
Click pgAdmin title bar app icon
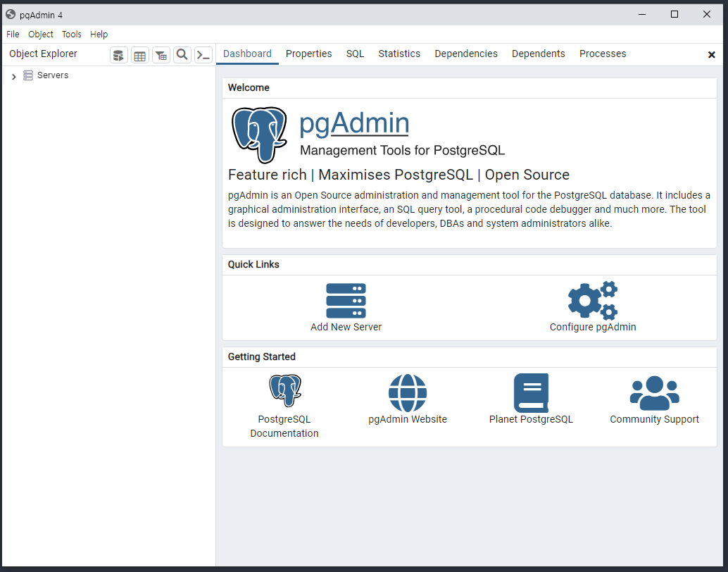click(x=11, y=14)
